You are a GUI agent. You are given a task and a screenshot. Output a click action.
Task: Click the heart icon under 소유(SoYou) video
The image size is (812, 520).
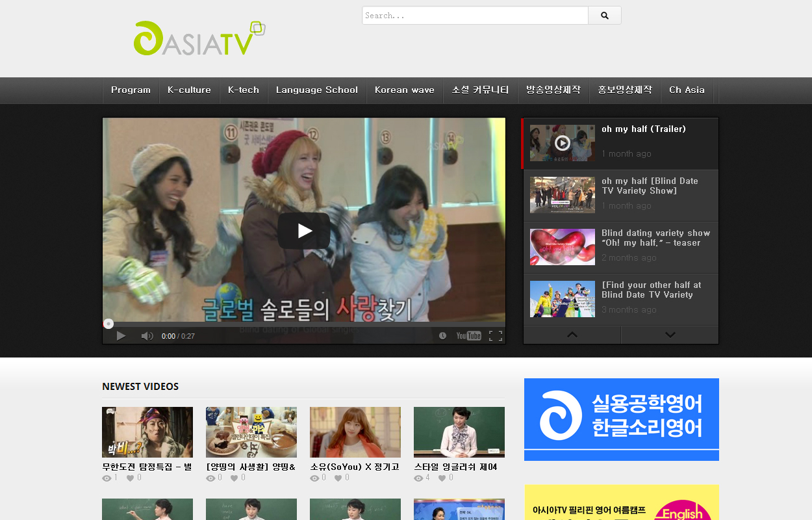coord(338,478)
